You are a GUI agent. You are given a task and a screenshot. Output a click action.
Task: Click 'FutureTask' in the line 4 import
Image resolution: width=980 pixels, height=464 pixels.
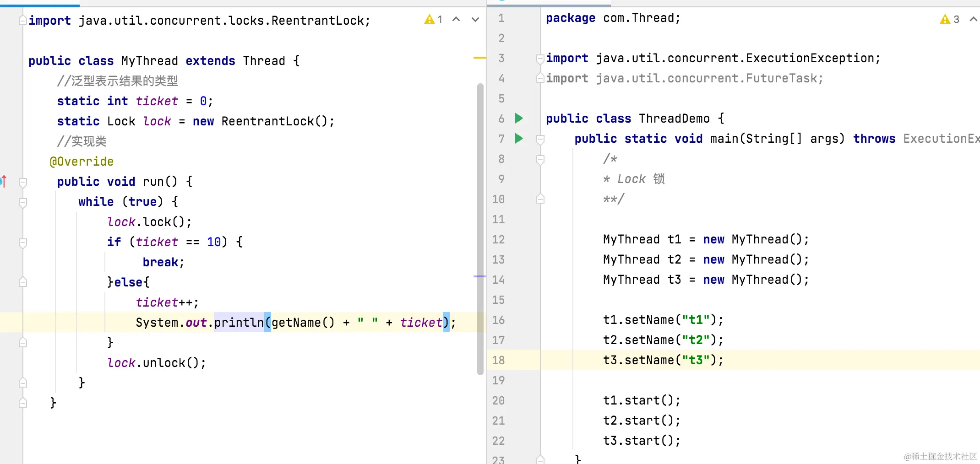point(781,79)
